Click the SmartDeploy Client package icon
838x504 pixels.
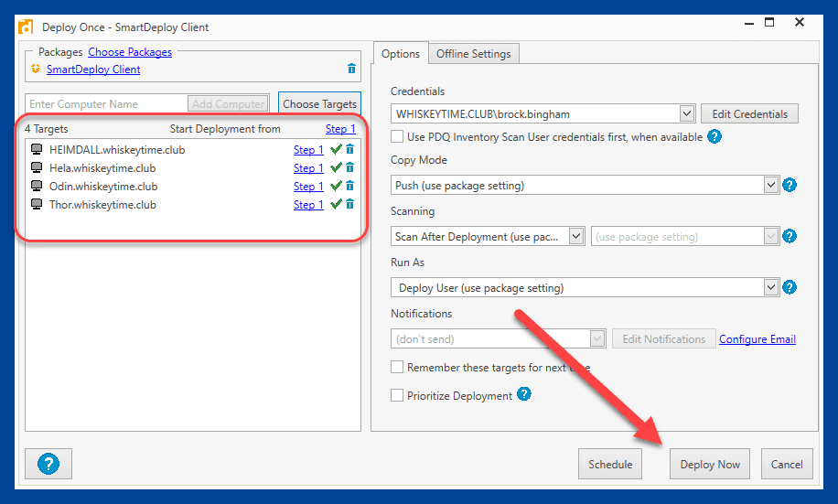coord(36,69)
